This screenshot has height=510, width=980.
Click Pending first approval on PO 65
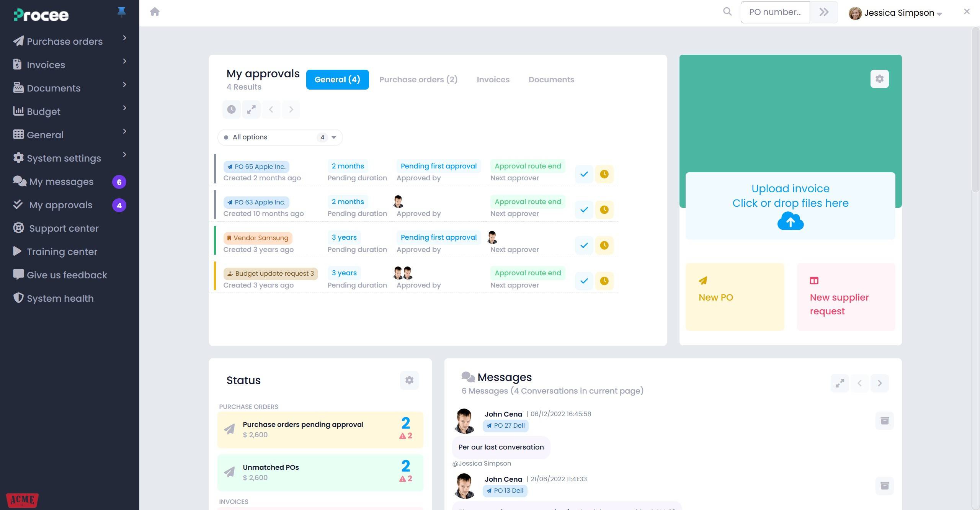[438, 166]
